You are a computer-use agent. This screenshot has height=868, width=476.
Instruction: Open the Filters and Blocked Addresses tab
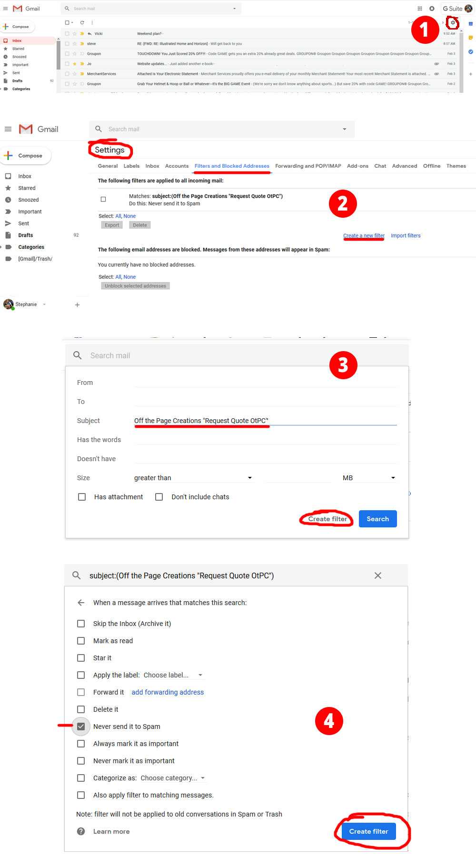(x=232, y=166)
